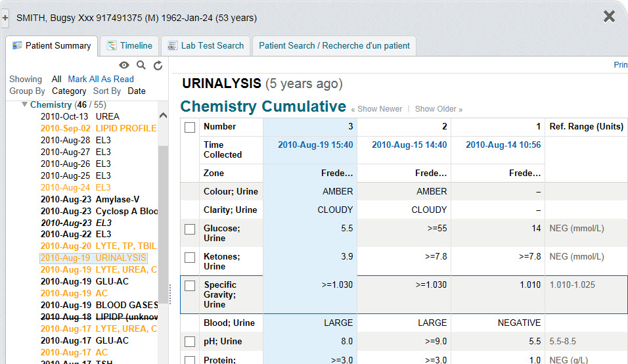Viewport: 628px width, 364px height.
Task: Click the magnifier search icon in sidebar
Action: (x=141, y=65)
